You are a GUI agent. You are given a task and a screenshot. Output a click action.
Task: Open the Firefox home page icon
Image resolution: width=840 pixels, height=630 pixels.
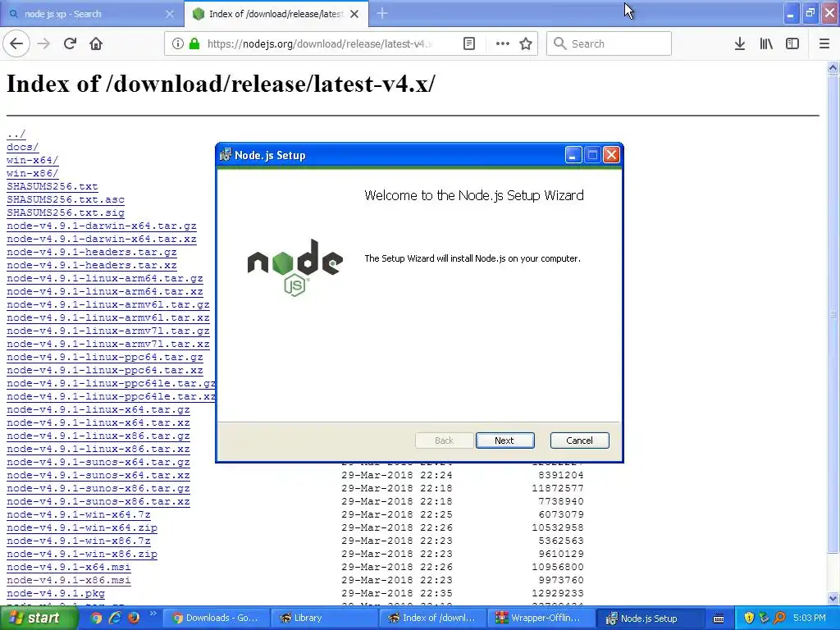coord(96,43)
